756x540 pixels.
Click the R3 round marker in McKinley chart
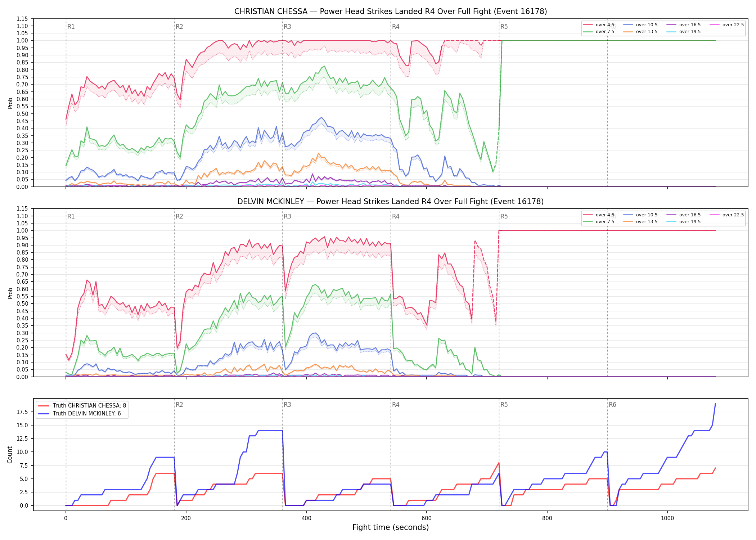pyautogui.click(x=287, y=216)
